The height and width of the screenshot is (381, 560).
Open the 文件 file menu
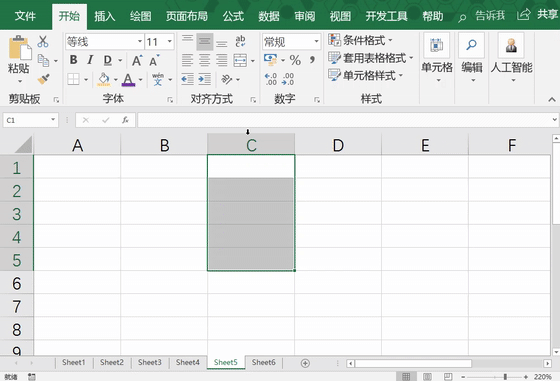[25, 16]
